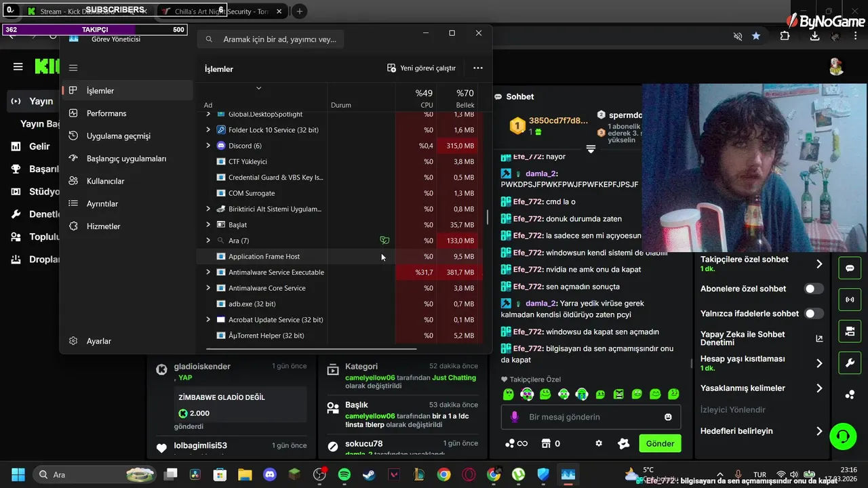Open Uygulama geçmişi in Task Manager
This screenshot has height=488, width=868.
(x=127, y=136)
